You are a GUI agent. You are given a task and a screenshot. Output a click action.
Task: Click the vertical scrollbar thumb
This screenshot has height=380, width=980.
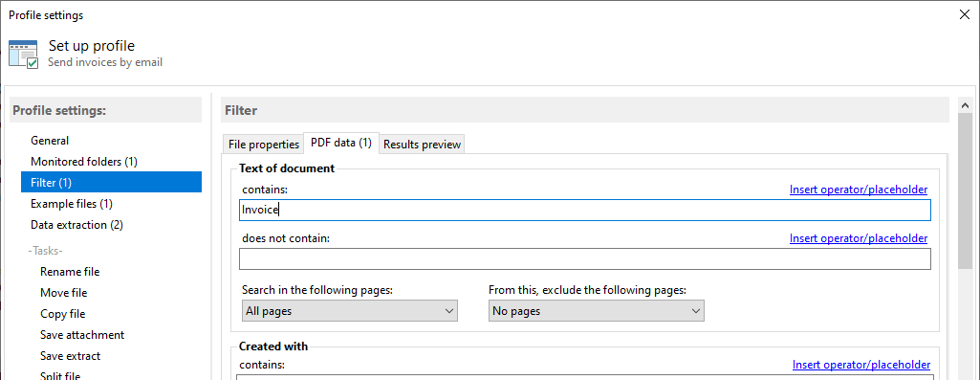[x=965, y=190]
